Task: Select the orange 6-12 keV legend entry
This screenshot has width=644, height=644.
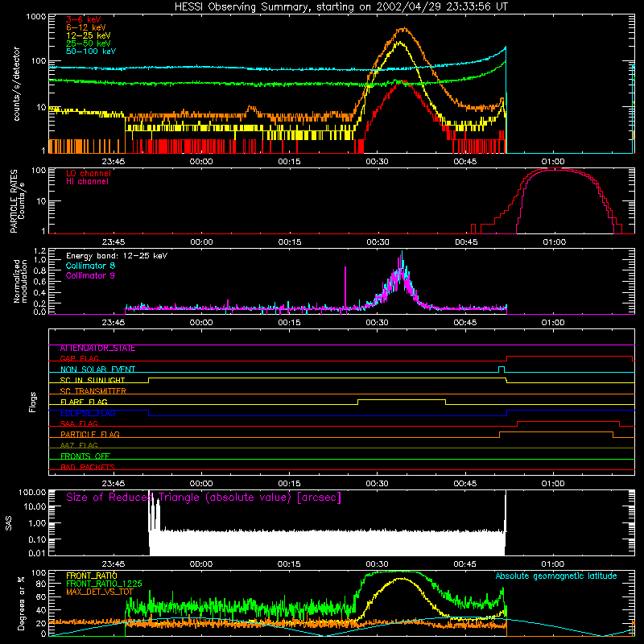Action: pyautogui.click(x=86, y=27)
